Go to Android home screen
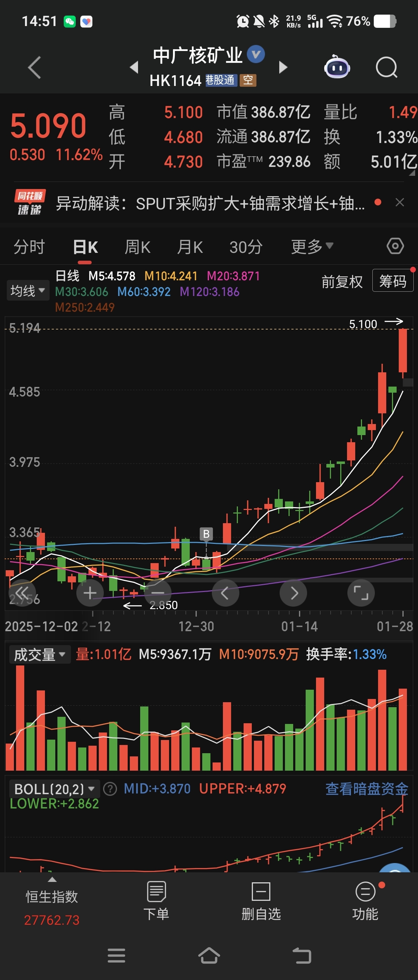Screen dimensions: 418x980 click(209, 955)
